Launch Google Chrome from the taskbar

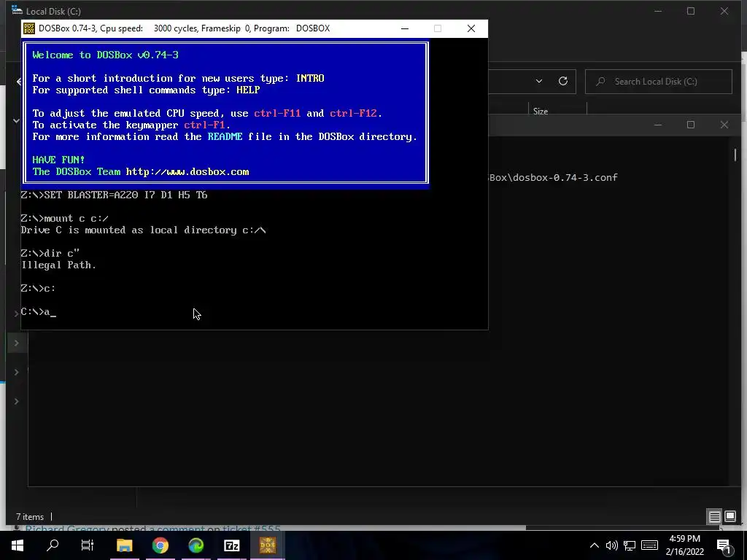[x=160, y=545]
